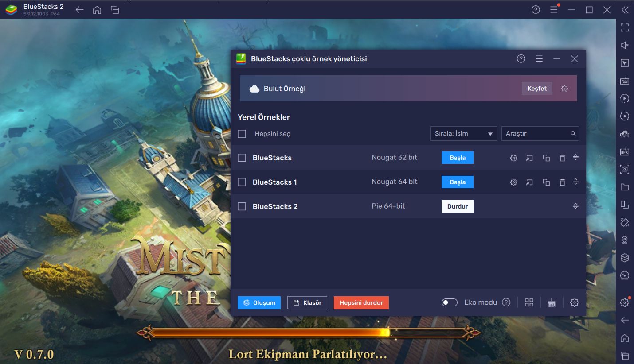Click reorder handle on BlueStacks 2 row
Screen dimensions: 634x364
click(575, 206)
